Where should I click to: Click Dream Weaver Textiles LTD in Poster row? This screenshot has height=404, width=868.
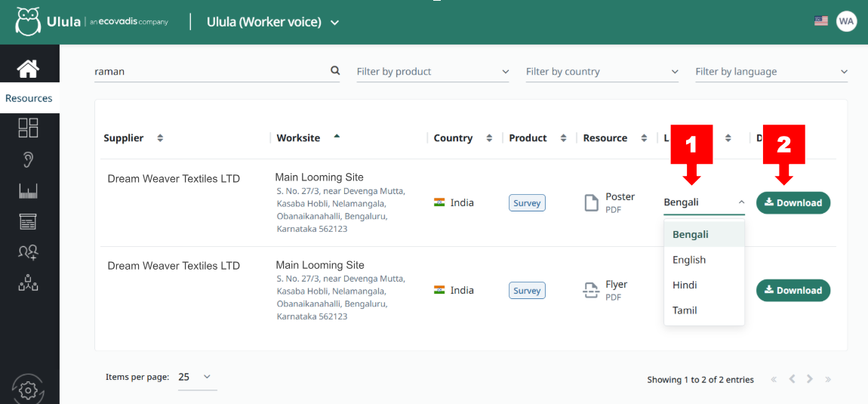[174, 178]
